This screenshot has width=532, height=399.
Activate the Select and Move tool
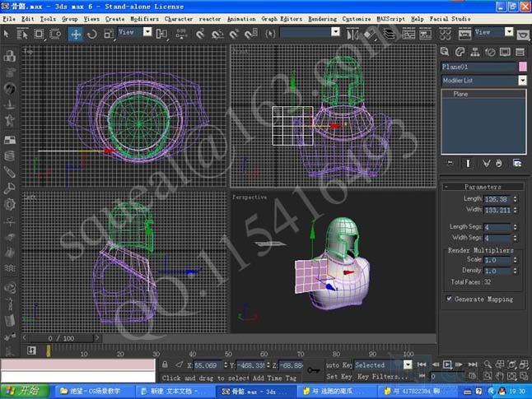point(75,34)
